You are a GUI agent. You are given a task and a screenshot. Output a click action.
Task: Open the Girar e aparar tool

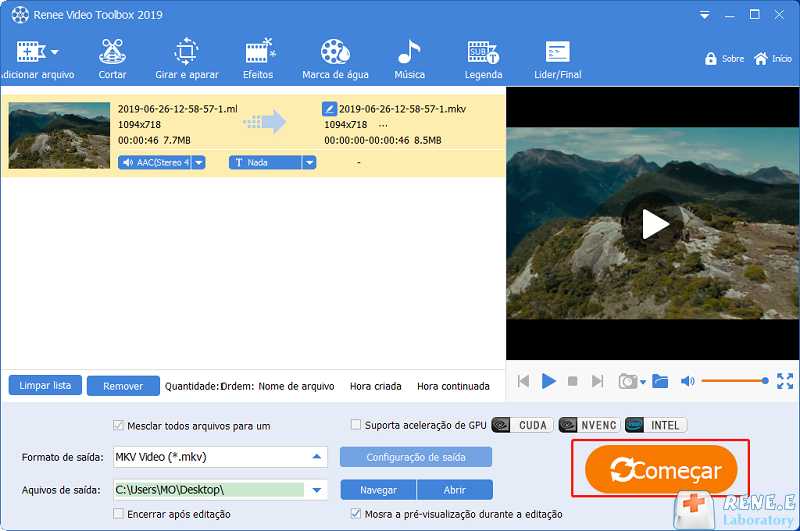(x=187, y=60)
